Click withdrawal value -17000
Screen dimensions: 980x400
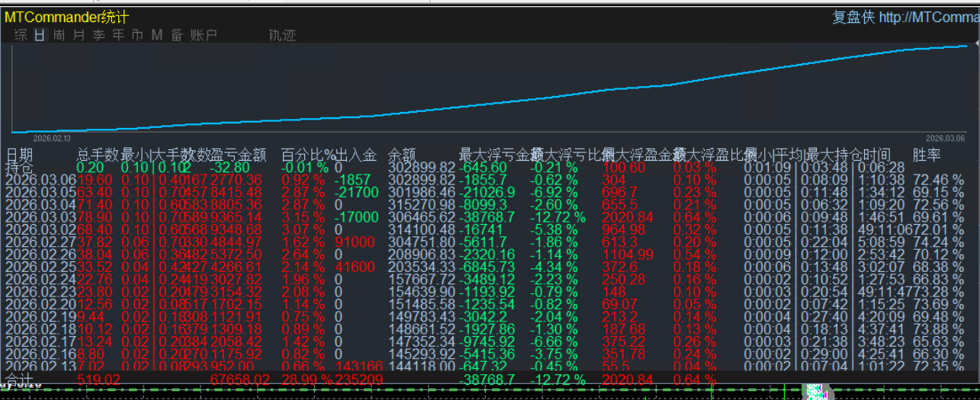tap(356, 216)
